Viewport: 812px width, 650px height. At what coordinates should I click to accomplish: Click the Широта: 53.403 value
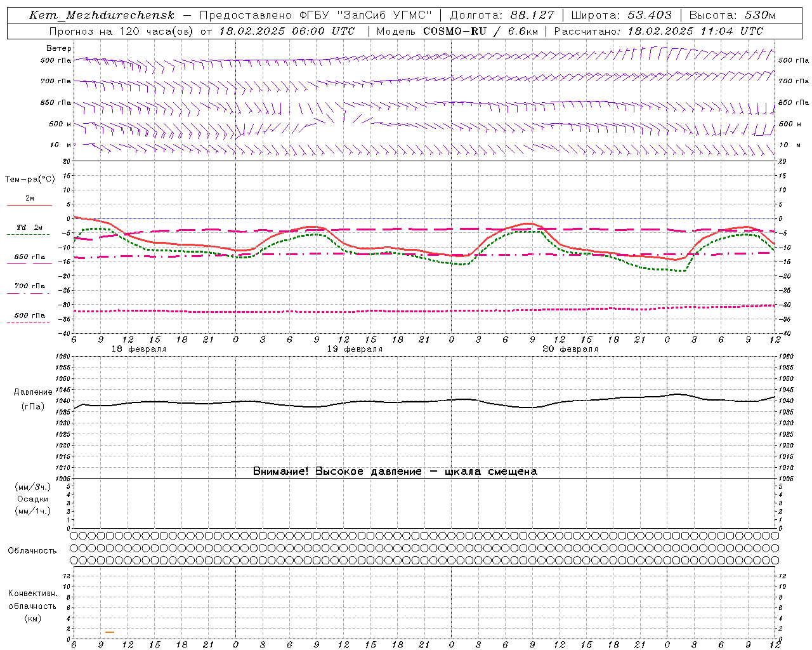621,15
